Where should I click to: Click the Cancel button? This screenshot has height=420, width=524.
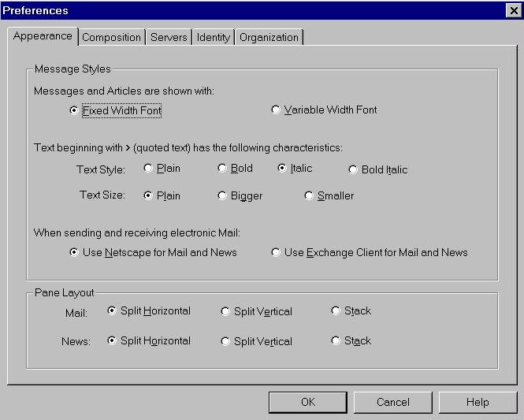[393, 403]
